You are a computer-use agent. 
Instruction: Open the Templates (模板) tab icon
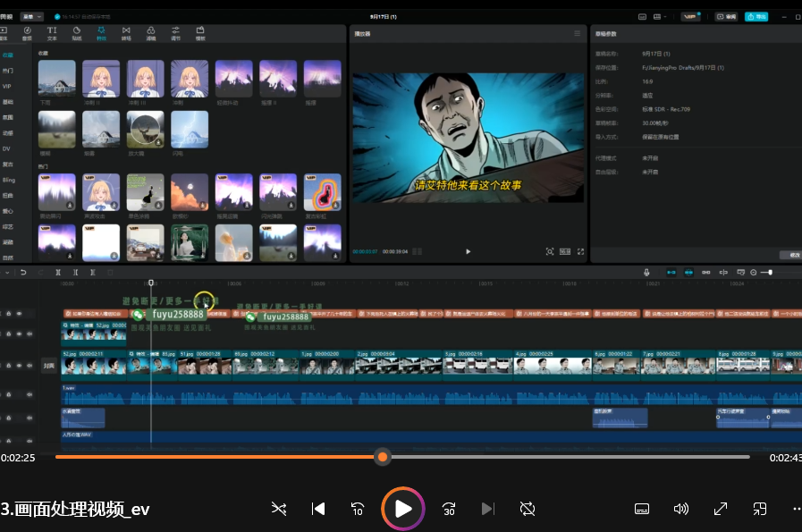200,33
